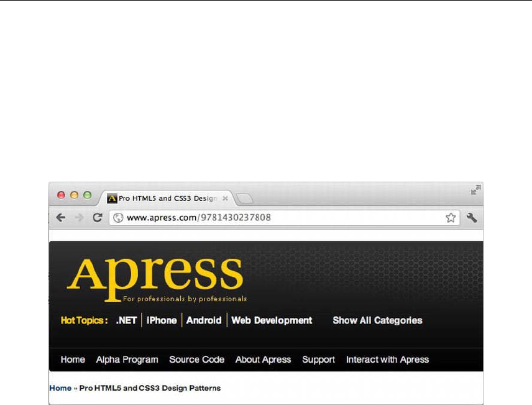Open the .NET hot topic
The height and width of the screenshot is (405, 532).
[126, 320]
